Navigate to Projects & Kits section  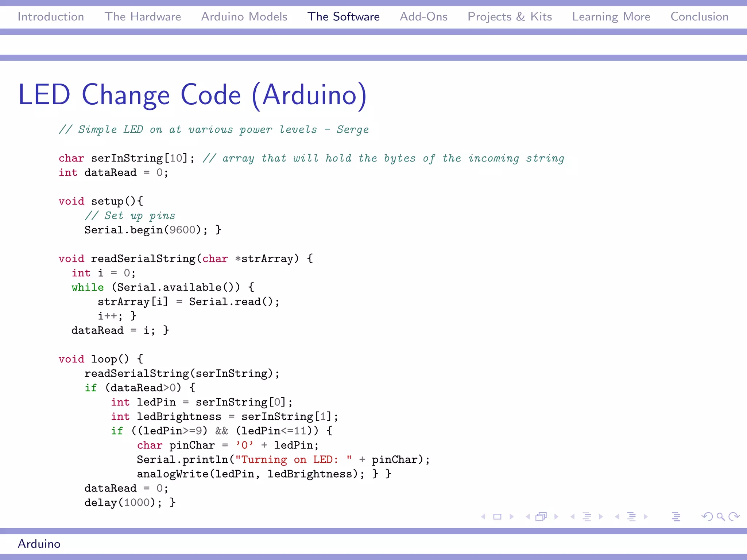coord(510,17)
